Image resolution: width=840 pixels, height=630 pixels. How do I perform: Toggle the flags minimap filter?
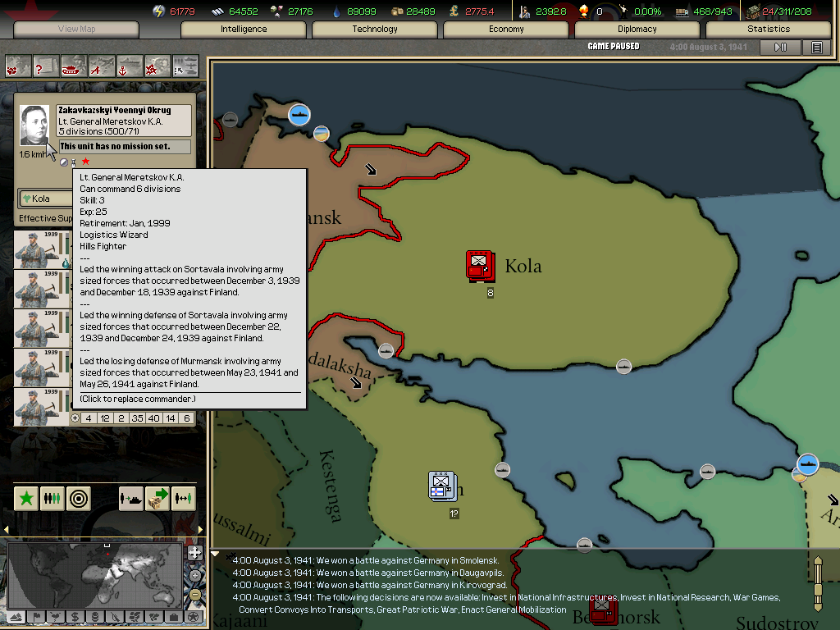coord(38,617)
